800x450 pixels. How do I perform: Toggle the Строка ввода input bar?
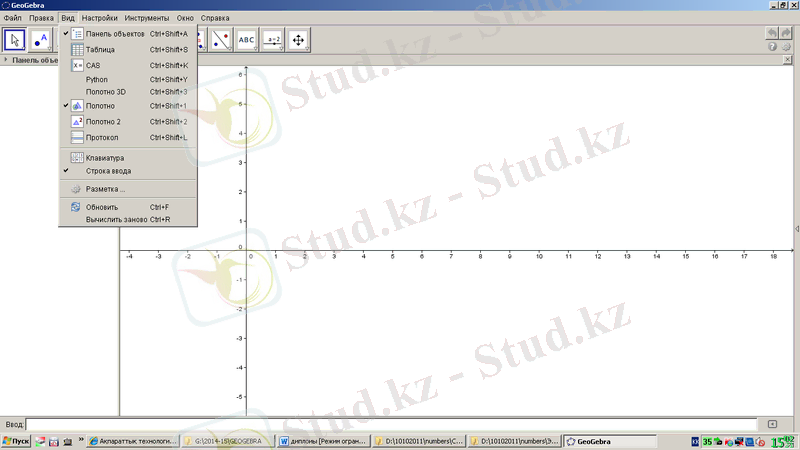pyautogui.click(x=128, y=171)
